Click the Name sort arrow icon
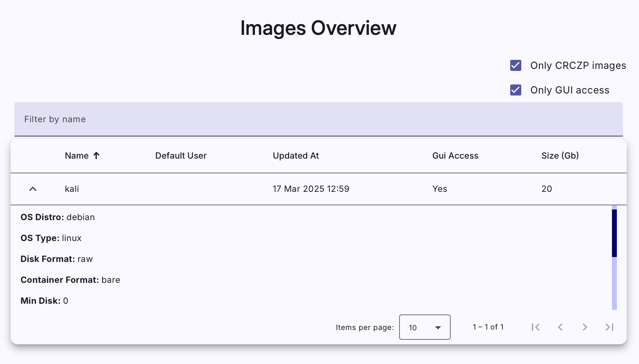 (96, 155)
